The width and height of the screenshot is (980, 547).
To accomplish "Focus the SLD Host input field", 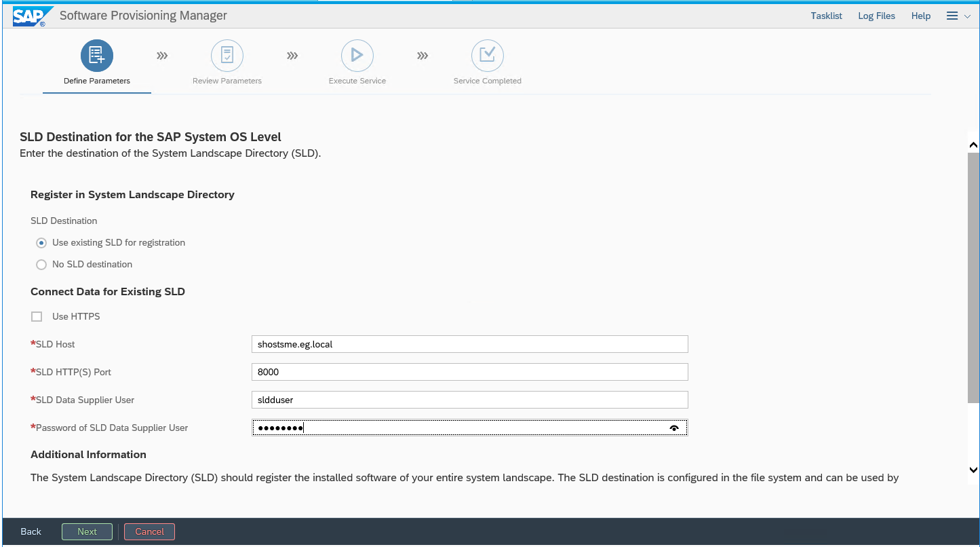I will 469,344.
